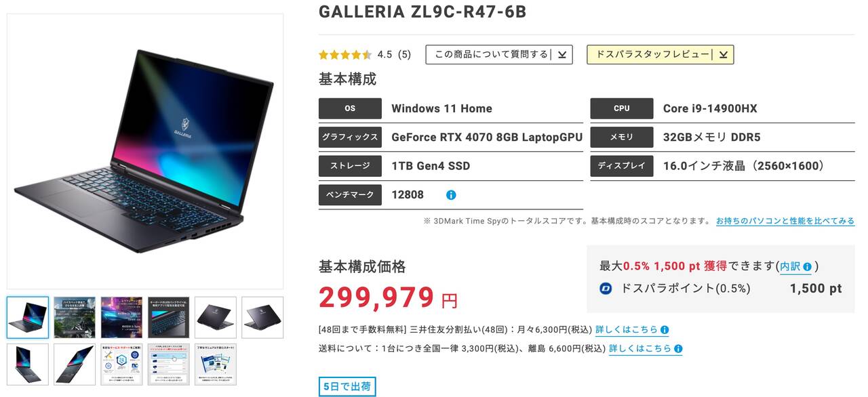868x397 pixels.
Task: Click info icon next to installment payment link
Action: 665,330
